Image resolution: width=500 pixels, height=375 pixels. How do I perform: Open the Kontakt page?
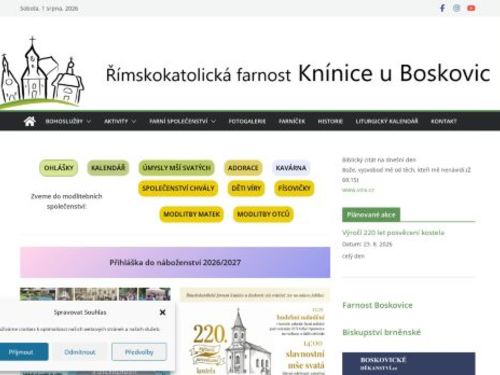pyautogui.click(x=444, y=121)
